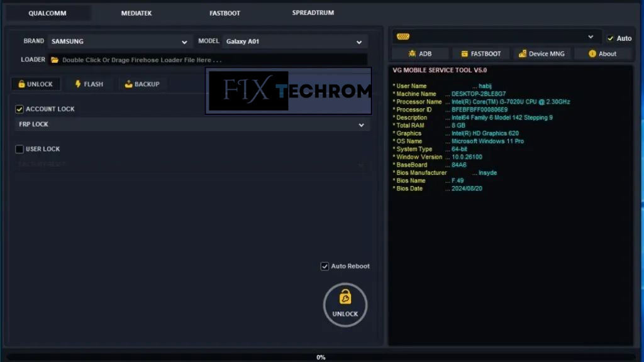Select the FASTBOOT platform tab
644x362 pixels.
pyautogui.click(x=225, y=13)
